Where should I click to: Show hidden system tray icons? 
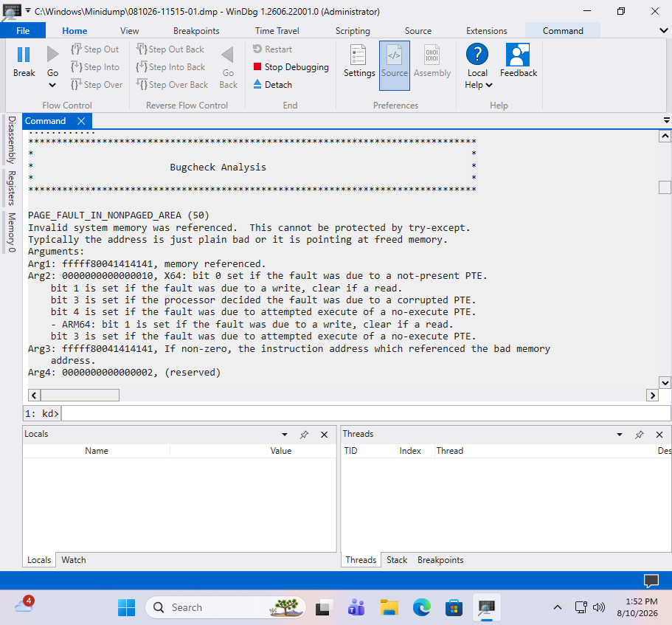[557, 607]
